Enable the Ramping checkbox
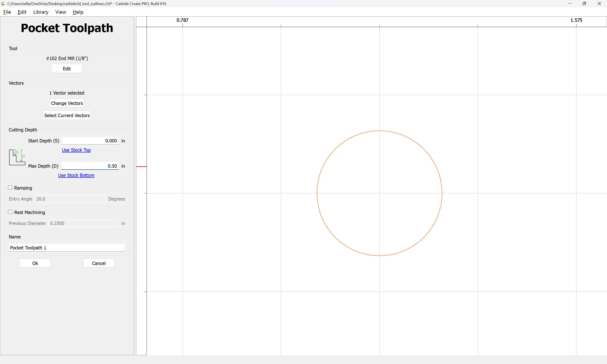 pyautogui.click(x=10, y=188)
